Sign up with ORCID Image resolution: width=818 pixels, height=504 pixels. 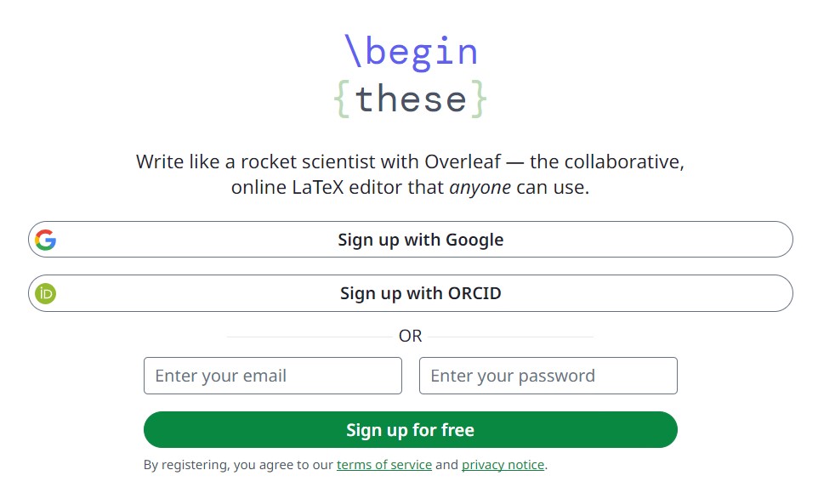pos(411,293)
